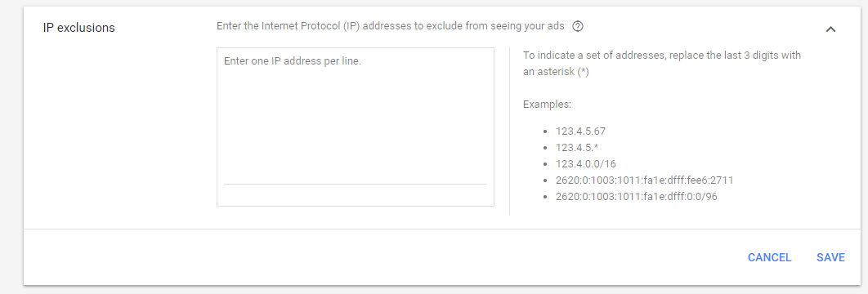Click the 'To indicate a set of addresses' hint
Viewport: 868px width, 294px height.
click(662, 56)
